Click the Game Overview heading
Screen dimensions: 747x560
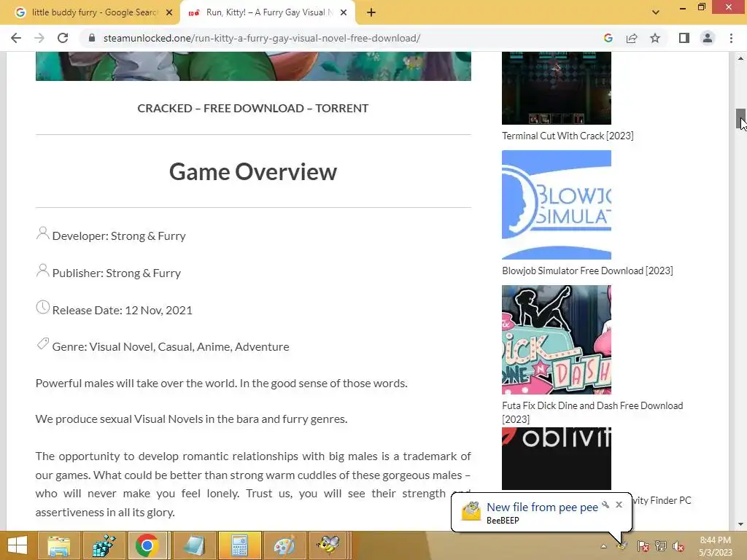[253, 172]
